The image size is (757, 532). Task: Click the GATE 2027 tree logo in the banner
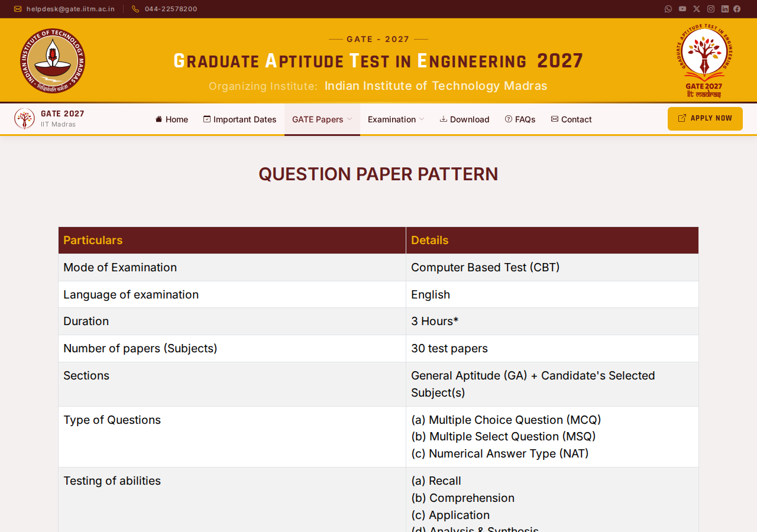[704, 60]
